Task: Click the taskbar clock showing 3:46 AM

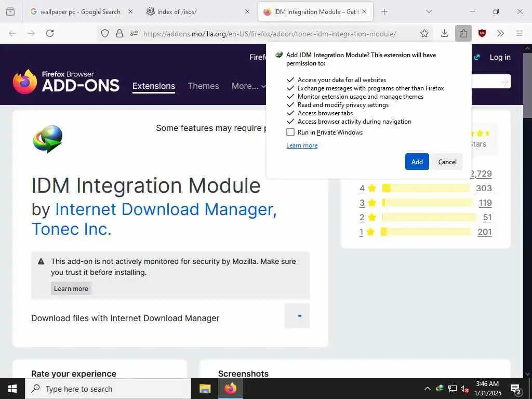Action: click(x=487, y=389)
